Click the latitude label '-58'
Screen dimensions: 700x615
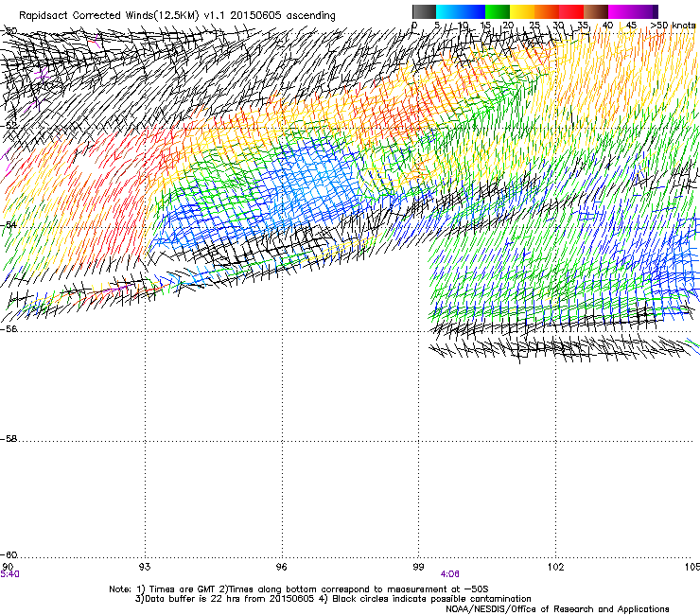(x=9, y=439)
